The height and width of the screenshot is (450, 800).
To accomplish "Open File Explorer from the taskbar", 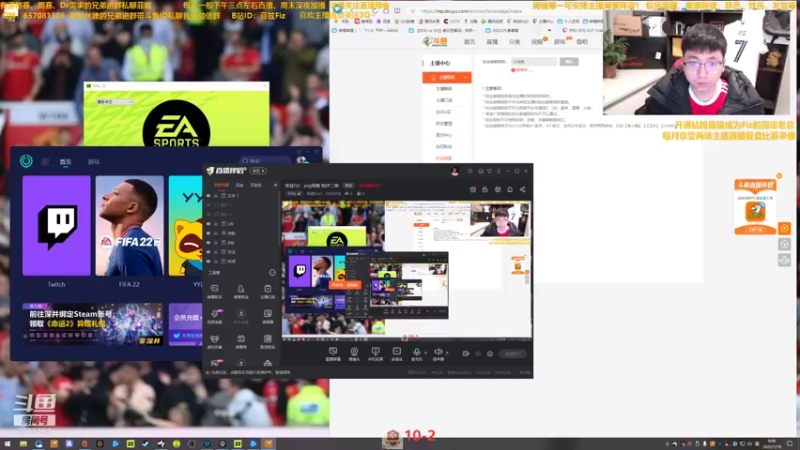I will (x=23, y=444).
